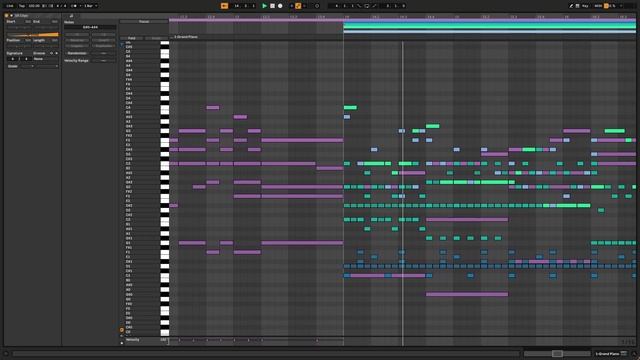Click the Reverse notes button

pyautogui.click(x=77, y=40)
